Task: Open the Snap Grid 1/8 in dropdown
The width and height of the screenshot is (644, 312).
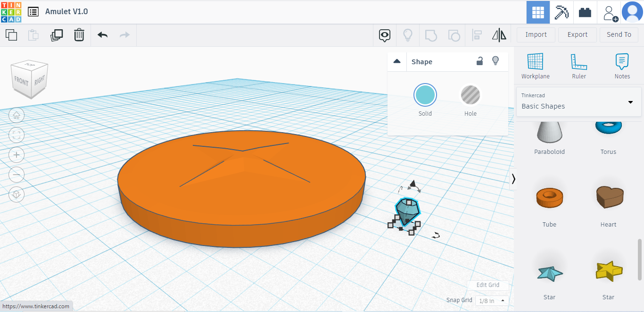Action: [492, 301]
